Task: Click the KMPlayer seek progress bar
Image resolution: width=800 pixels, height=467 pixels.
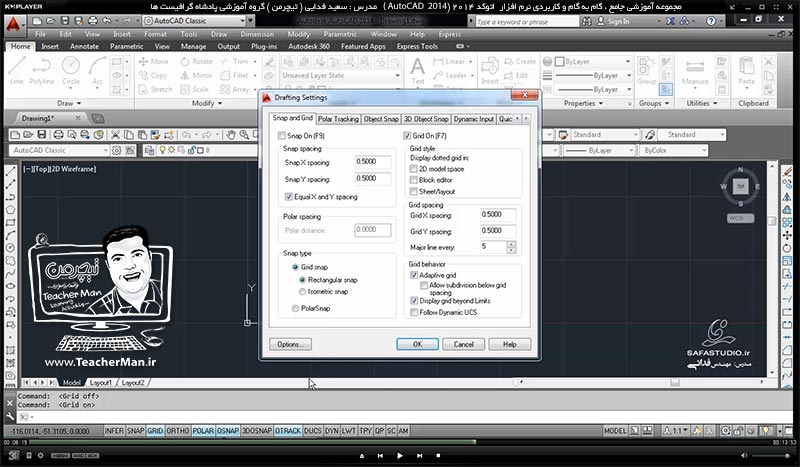Action: 400,443
